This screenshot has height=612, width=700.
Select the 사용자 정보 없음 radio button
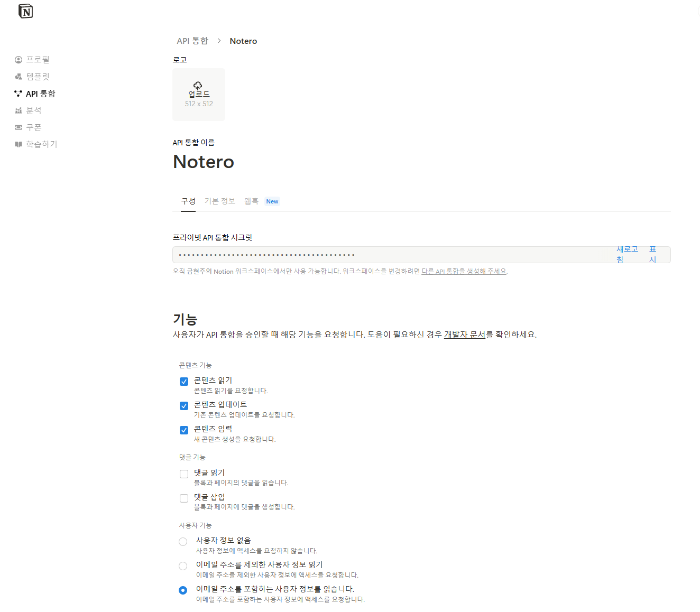click(x=183, y=542)
